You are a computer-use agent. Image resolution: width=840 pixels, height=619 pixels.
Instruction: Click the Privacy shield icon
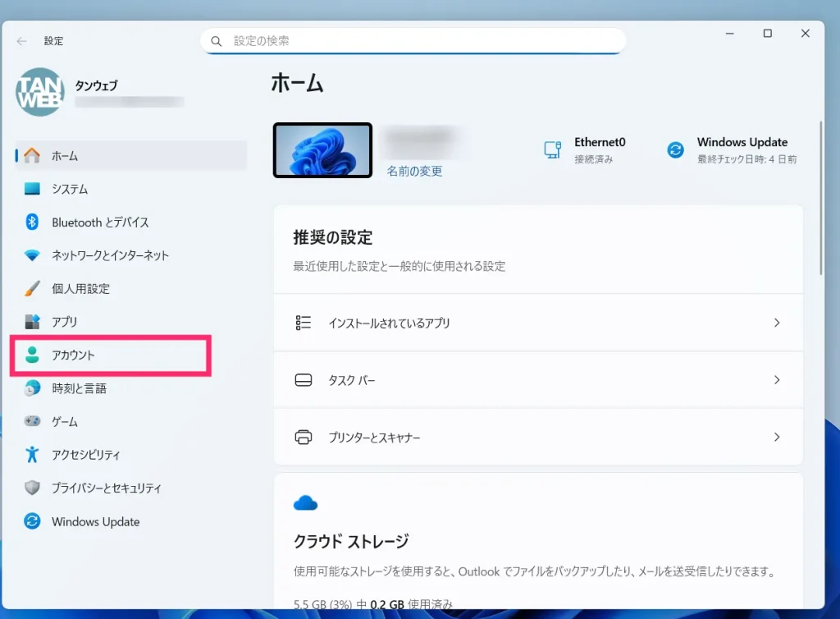click(x=32, y=488)
